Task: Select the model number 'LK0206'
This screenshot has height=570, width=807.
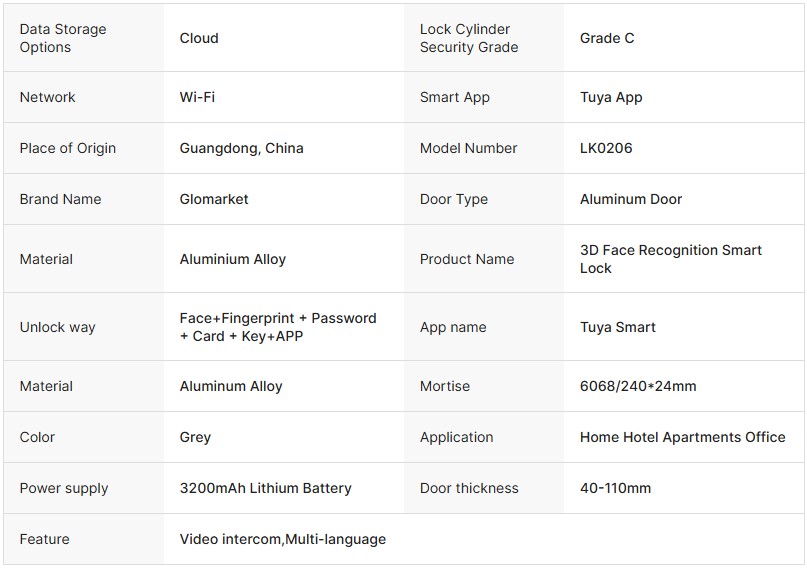Action: tap(606, 148)
